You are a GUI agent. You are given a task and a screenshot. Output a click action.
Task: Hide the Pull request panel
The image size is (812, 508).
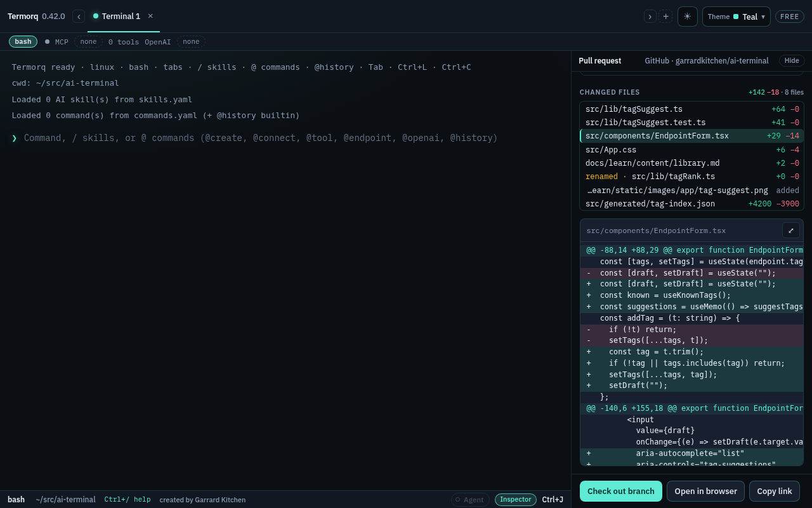(x=792, y=61)
